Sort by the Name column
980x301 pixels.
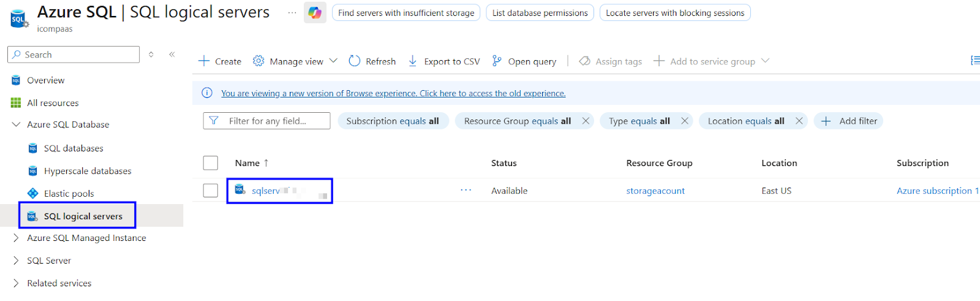252,163
